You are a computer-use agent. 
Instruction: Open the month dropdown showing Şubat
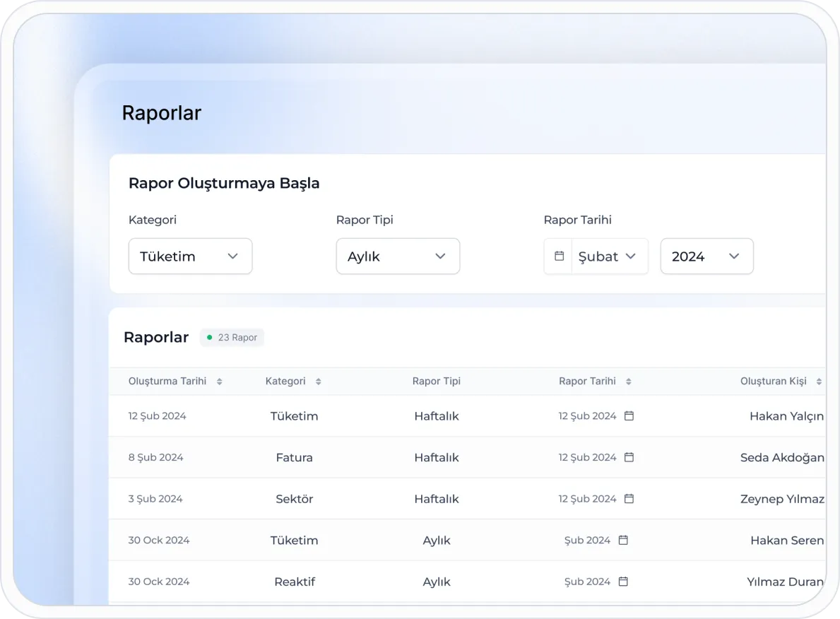(610, 257)
